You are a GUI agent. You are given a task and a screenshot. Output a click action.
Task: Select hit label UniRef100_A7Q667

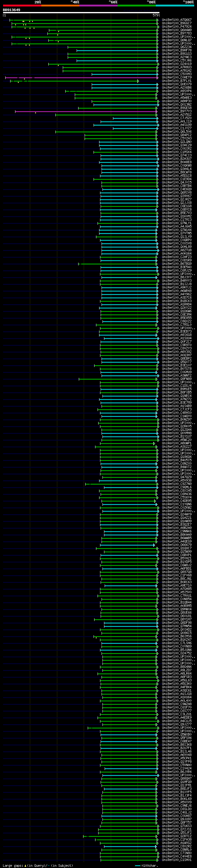177,20
